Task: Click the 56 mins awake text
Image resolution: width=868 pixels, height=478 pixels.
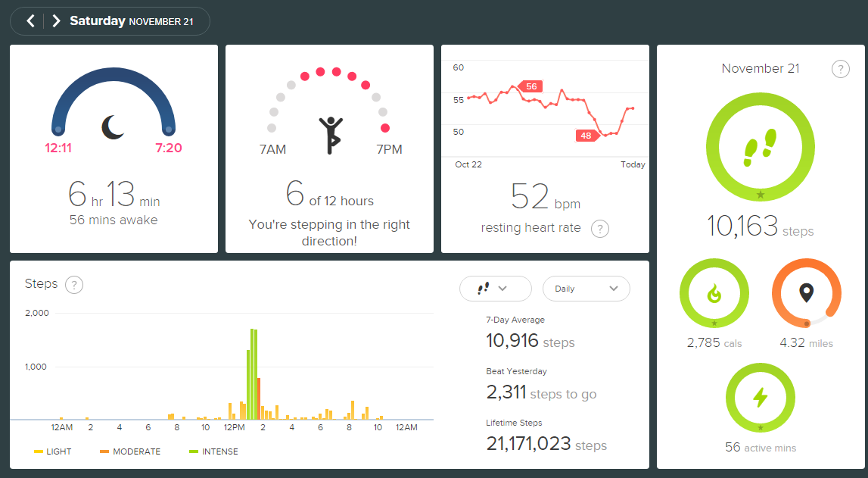Action: 114,220
